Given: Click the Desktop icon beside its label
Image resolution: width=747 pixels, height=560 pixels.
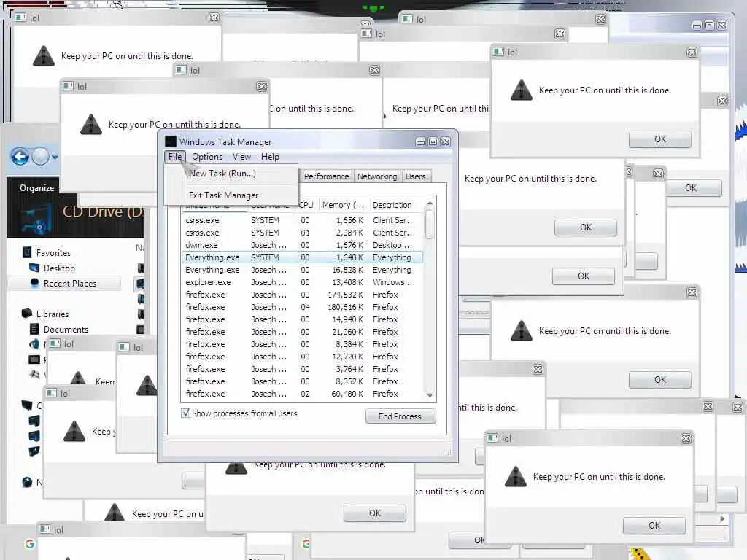Looking at the screenshot, I should [x=34, y=268].
